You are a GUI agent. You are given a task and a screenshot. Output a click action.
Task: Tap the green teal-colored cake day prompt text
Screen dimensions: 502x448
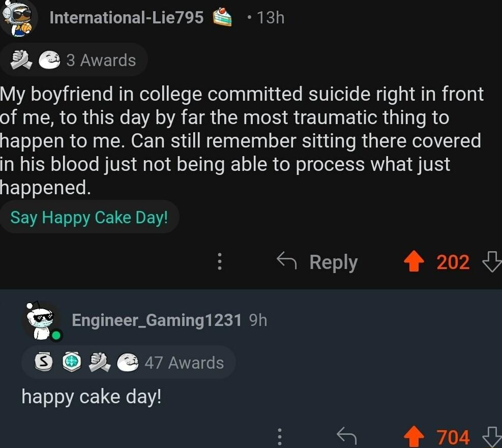(x=90, y=217)
